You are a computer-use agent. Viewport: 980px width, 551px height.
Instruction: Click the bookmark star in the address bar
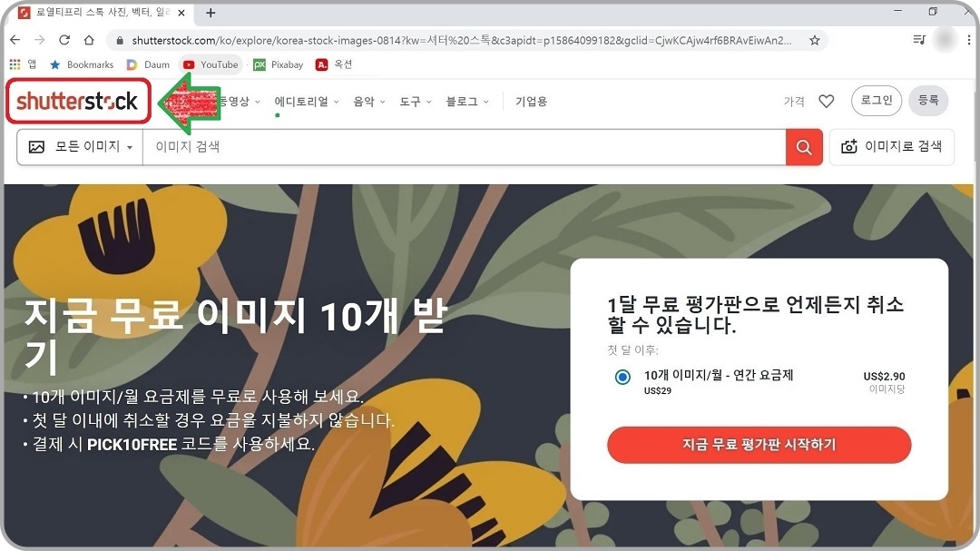[814, 41]
